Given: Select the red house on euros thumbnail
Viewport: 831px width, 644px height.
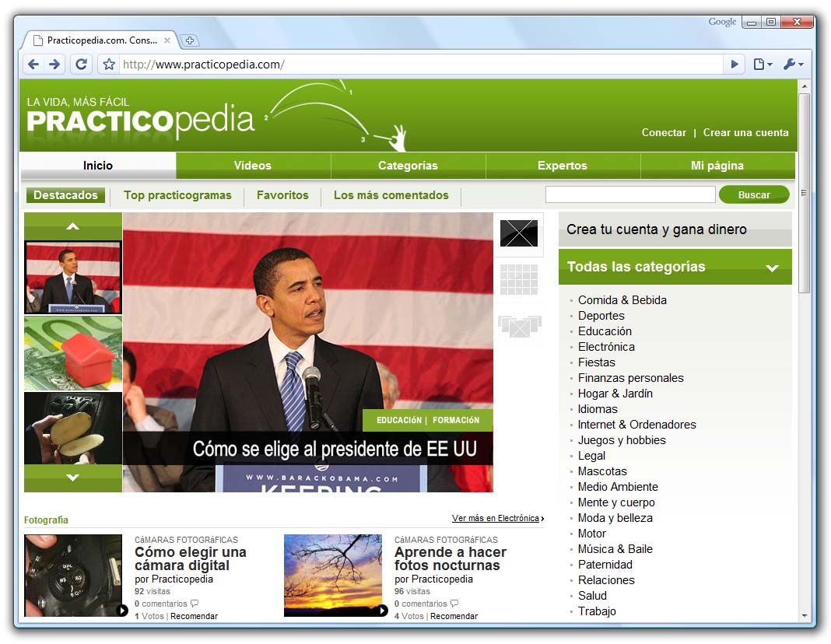Looking at the screenshot, I should (x=73, y=354).
